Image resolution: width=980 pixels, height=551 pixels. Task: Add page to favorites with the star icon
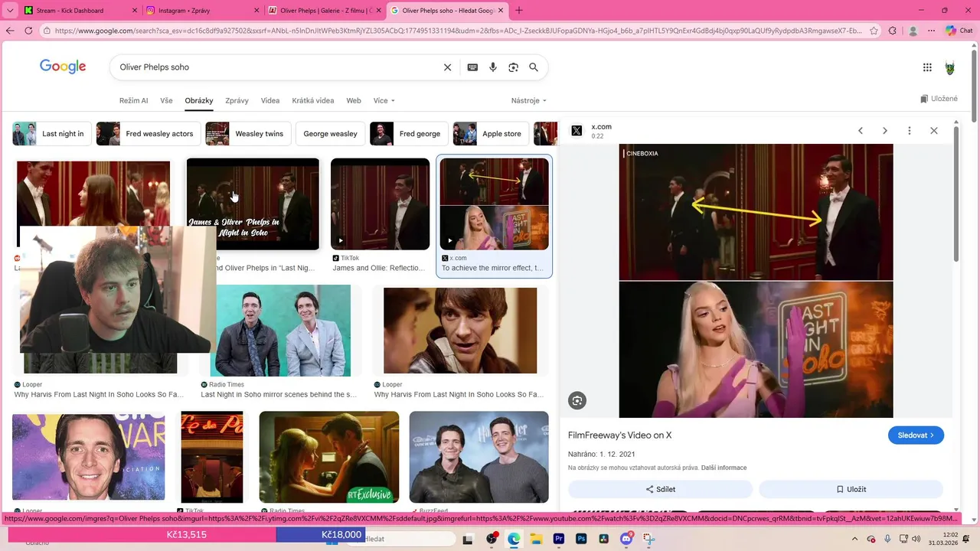pyautogui.click(x=874, y=31)
